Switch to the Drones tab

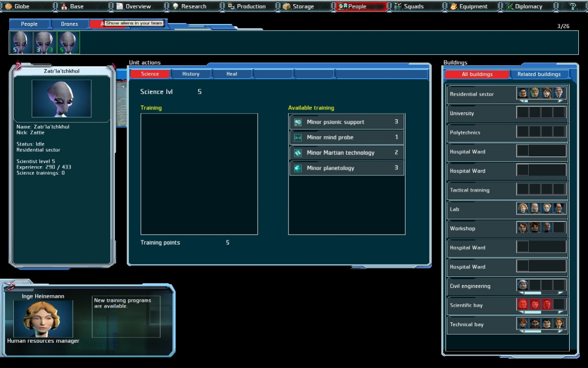coord(69,24)
